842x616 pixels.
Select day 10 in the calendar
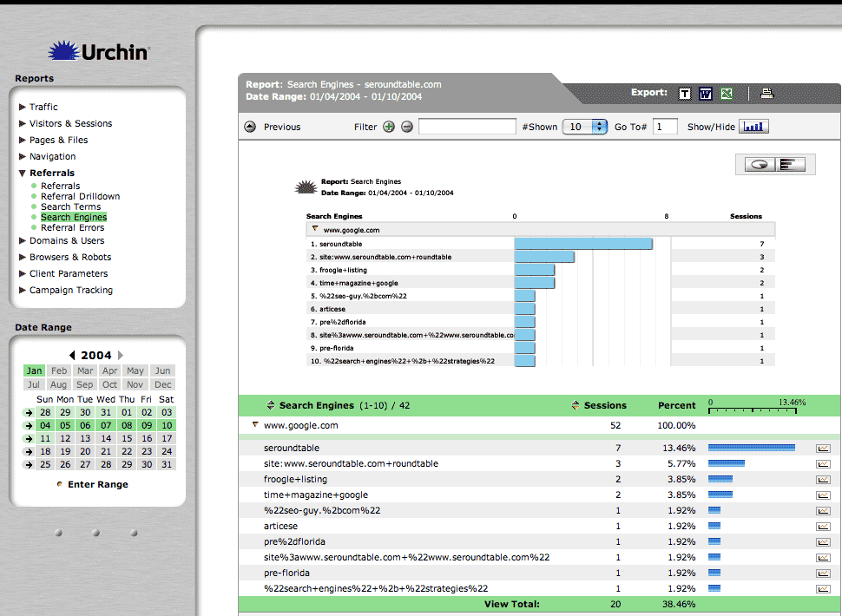point(167,425)
